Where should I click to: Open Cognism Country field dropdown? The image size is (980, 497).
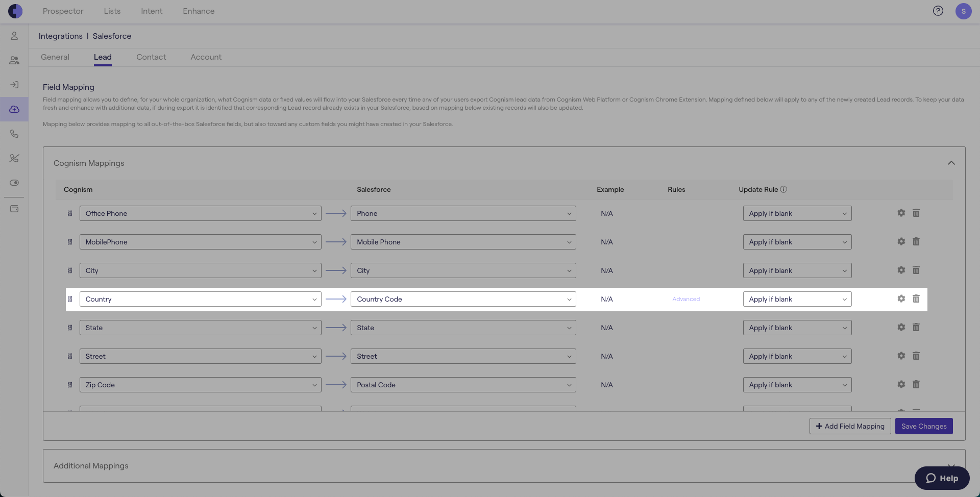(201, 299)
